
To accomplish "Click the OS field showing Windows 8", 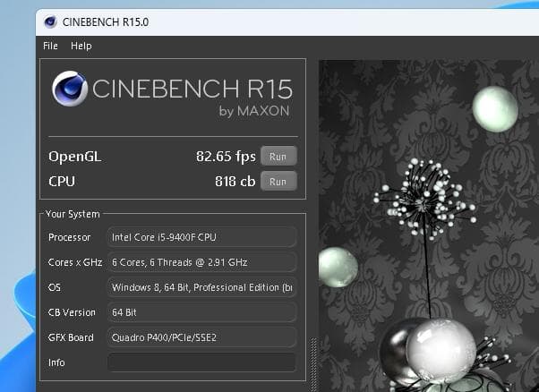I will [x=201, y=287].
